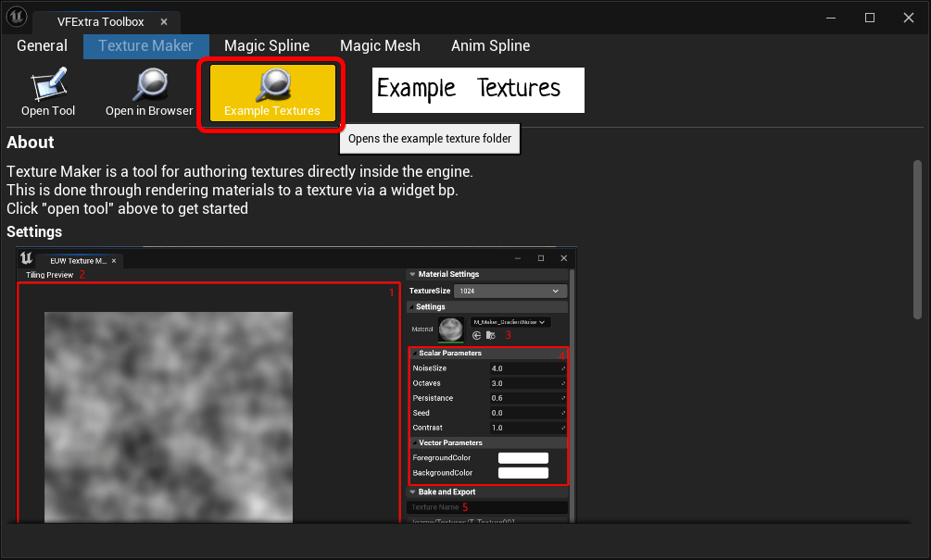931x560 pixels.
Task: Collapse the Vector Parameters section
Action: (414, 442)
